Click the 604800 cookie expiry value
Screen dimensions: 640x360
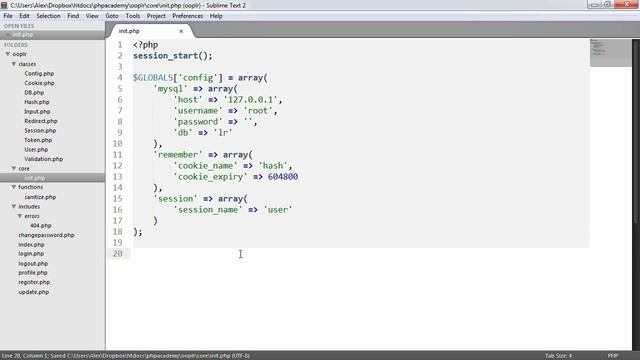coord(283,177)
